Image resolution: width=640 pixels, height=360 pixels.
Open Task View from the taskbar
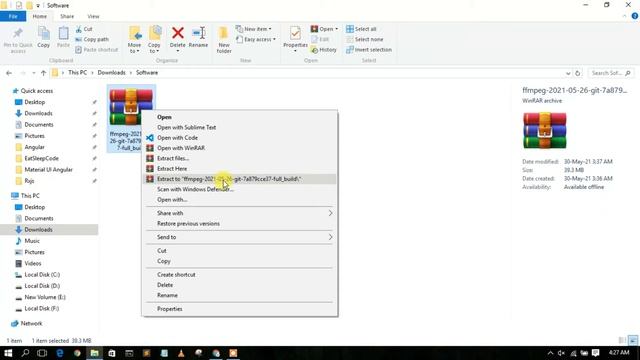42,353
